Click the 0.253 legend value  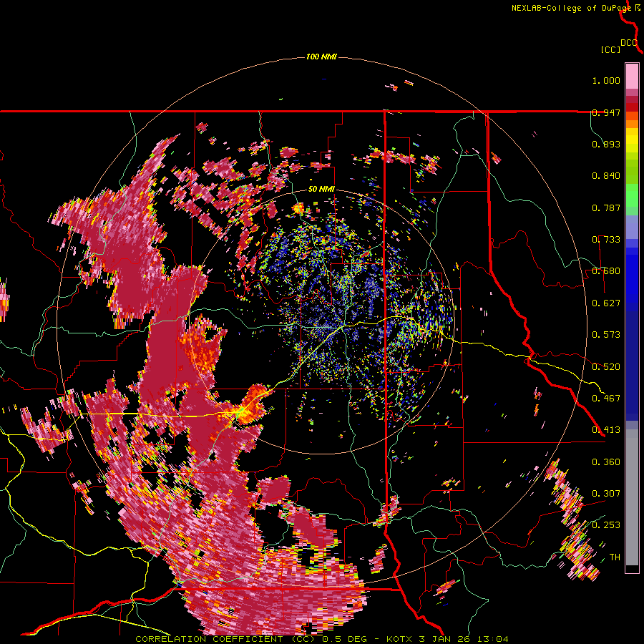point(606,525)
